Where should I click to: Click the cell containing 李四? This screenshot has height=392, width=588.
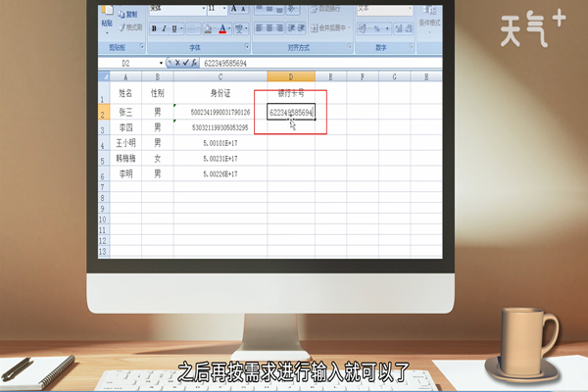(x=125, y=127)
